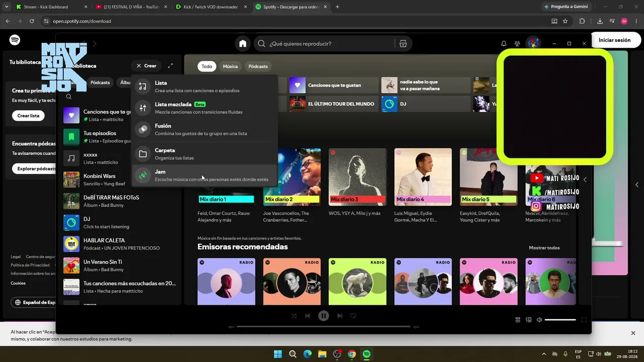Open the Cookies link in the footer

18,283
